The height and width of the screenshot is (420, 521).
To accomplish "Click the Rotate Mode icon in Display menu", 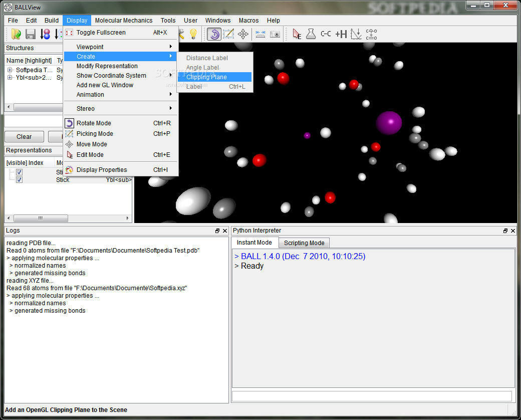I will (x=69, y=123).
